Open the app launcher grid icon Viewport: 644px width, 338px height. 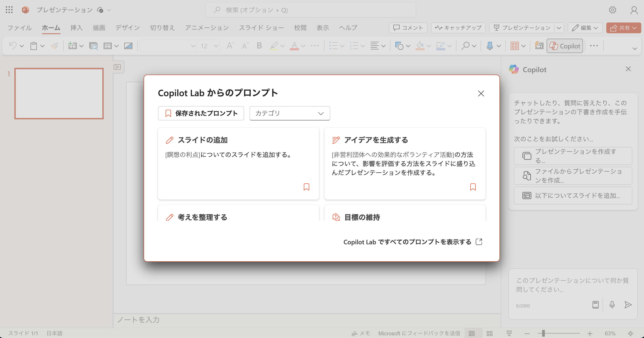click(x=9, y=10)
